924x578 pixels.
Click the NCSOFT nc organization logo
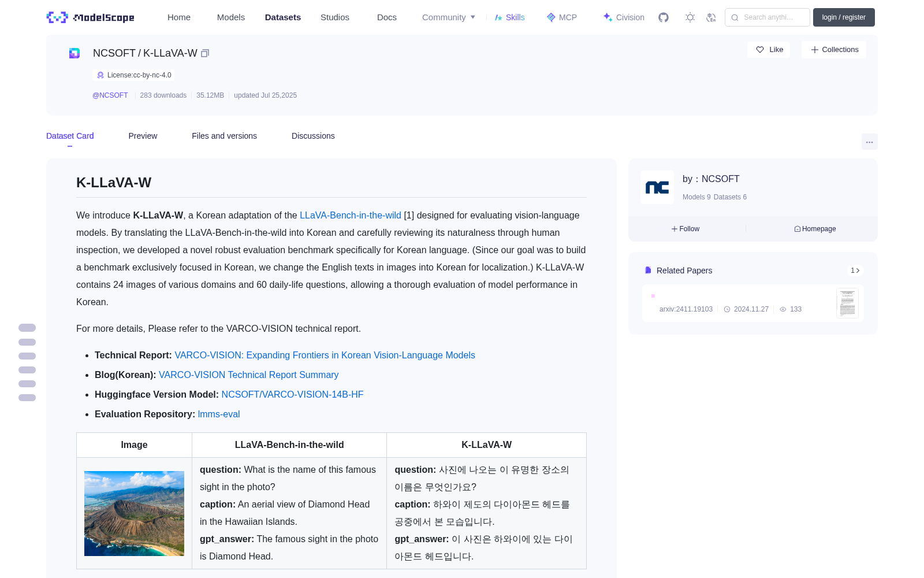(657, 187)
